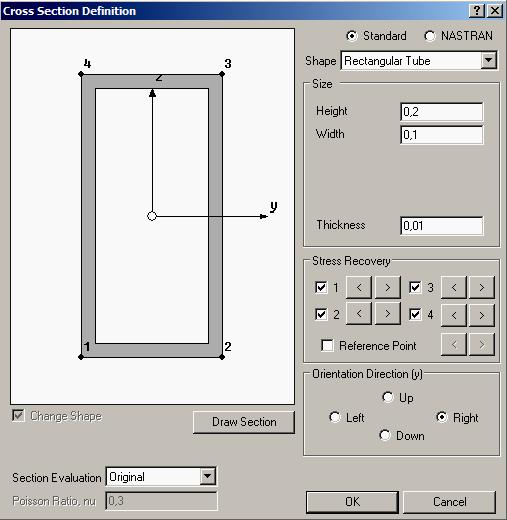Open the Rectangular Tube combo box
The image size is (507, 520).
pos(419,60)
